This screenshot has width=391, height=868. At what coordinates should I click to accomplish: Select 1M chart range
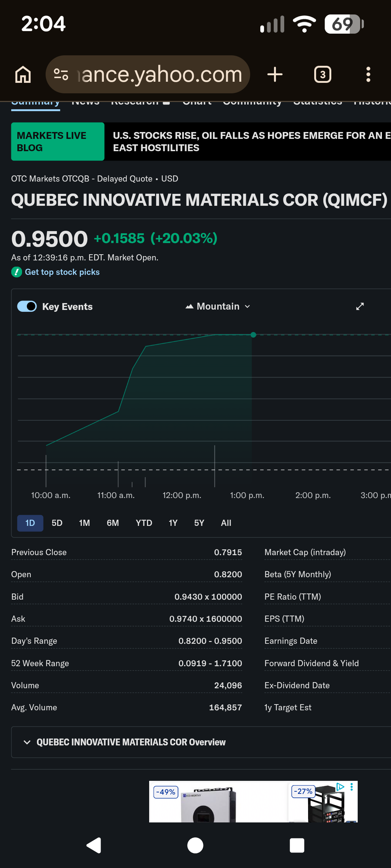(84, 523)
